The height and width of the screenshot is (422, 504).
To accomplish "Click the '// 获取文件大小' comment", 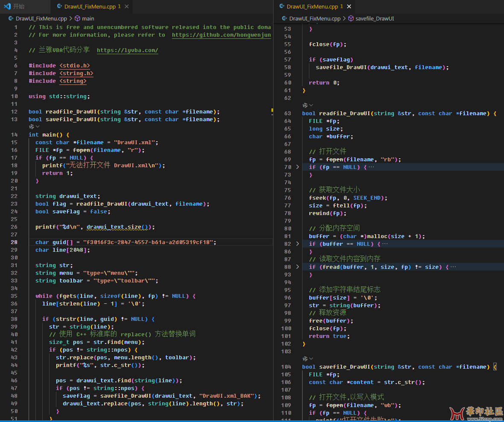I will pyautogui.click(x=334, y=190).
